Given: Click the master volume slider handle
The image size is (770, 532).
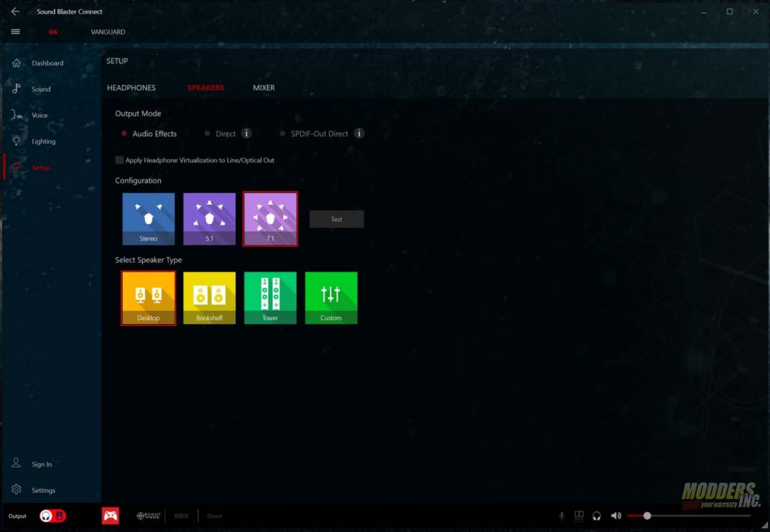Looking at the screenshot, I should tap(647, 515).
